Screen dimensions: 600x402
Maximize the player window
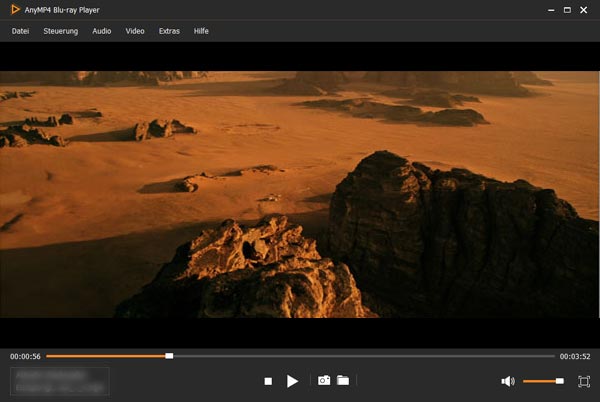click(x=567, y=10)
